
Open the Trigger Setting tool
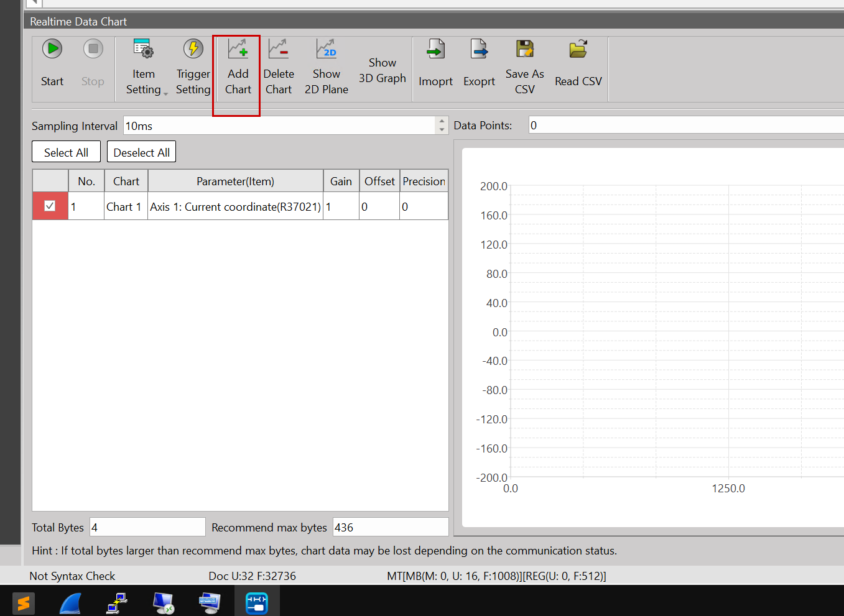pos(193,50)
